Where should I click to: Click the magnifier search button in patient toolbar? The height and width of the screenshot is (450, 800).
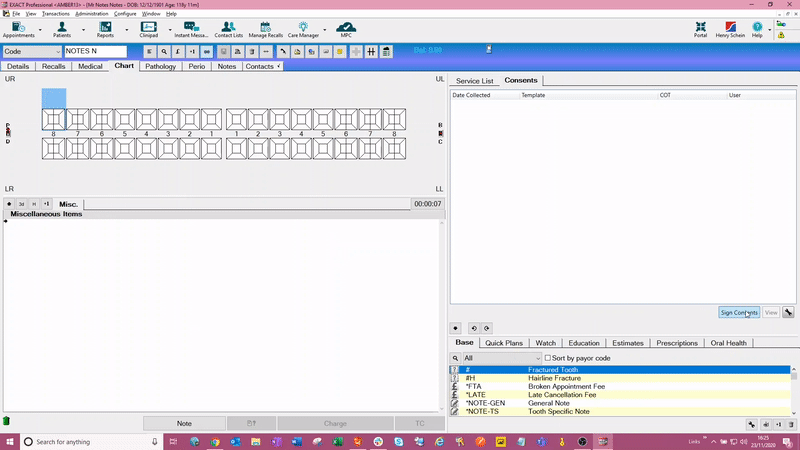tap(164, 52)
